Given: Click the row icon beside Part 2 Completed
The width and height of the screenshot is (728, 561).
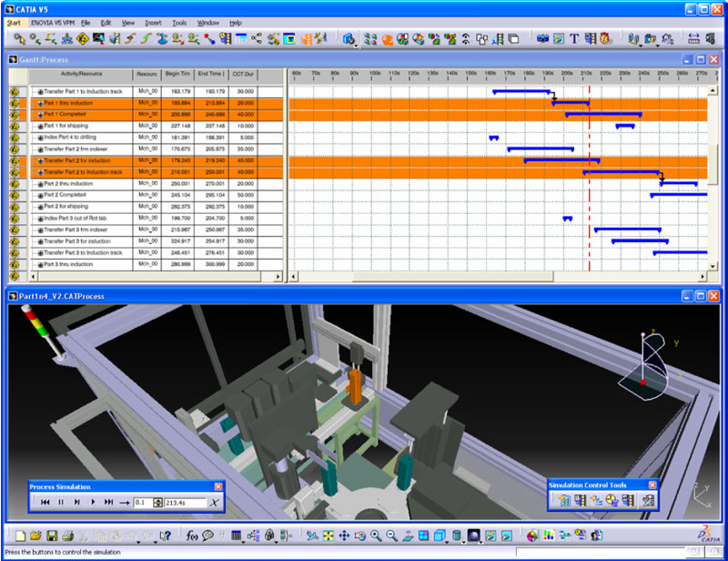Looking at the screenshot, I should click(x=15, y=195).
